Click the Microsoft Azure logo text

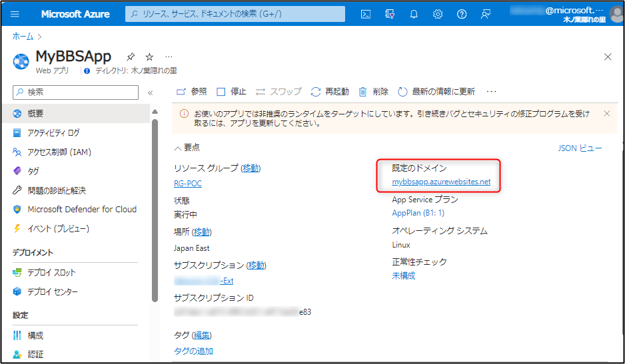click(x=75, y=14)
